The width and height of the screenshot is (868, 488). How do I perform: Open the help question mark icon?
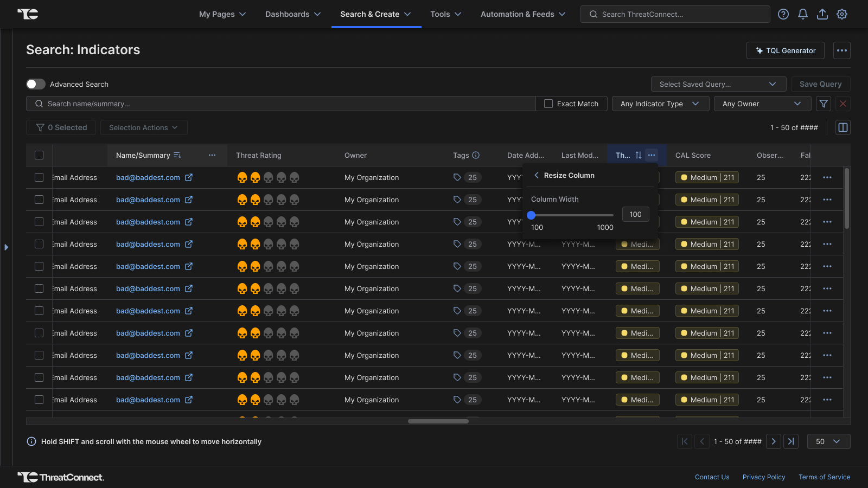tap(783, 14)
